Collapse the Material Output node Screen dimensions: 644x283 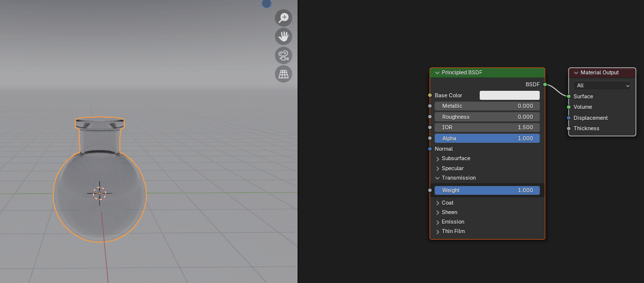(x=576, y=73)
